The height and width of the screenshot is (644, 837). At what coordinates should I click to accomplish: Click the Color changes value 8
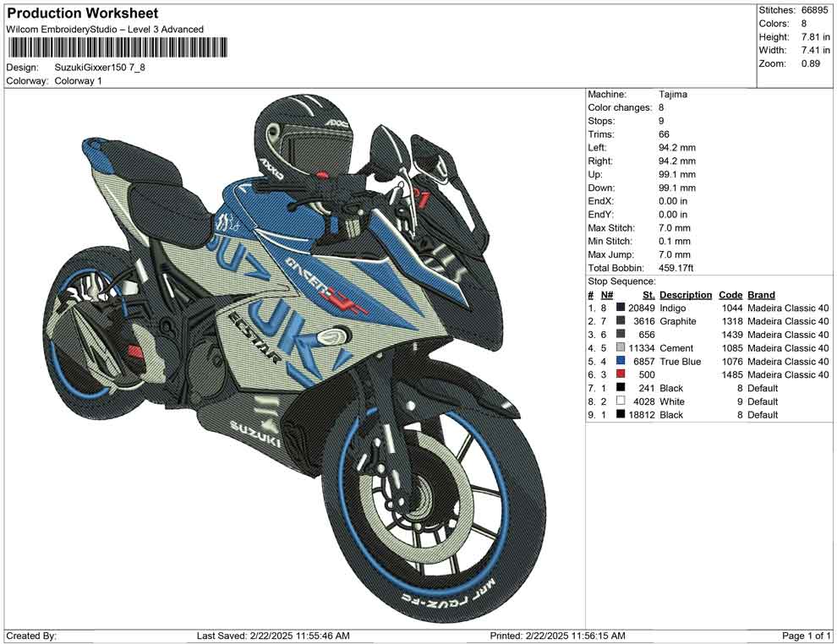661,107
